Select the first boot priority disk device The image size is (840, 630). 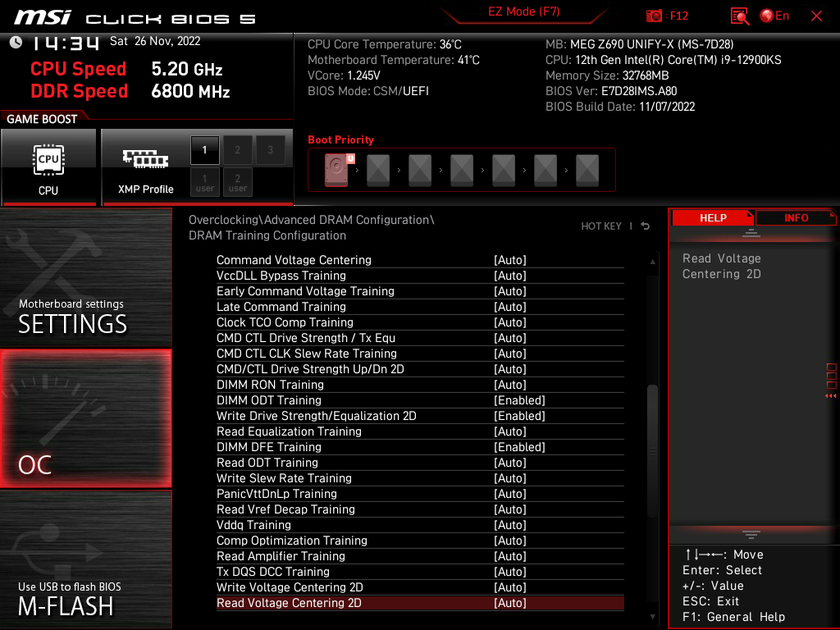[x=337, y=170]
